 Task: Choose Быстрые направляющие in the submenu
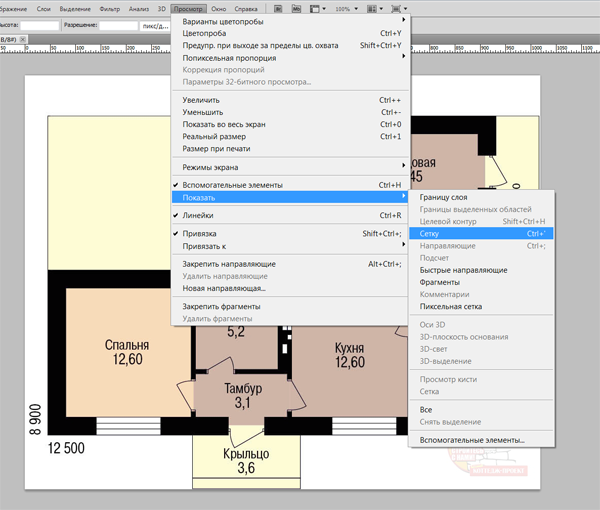tap(463, 270)
